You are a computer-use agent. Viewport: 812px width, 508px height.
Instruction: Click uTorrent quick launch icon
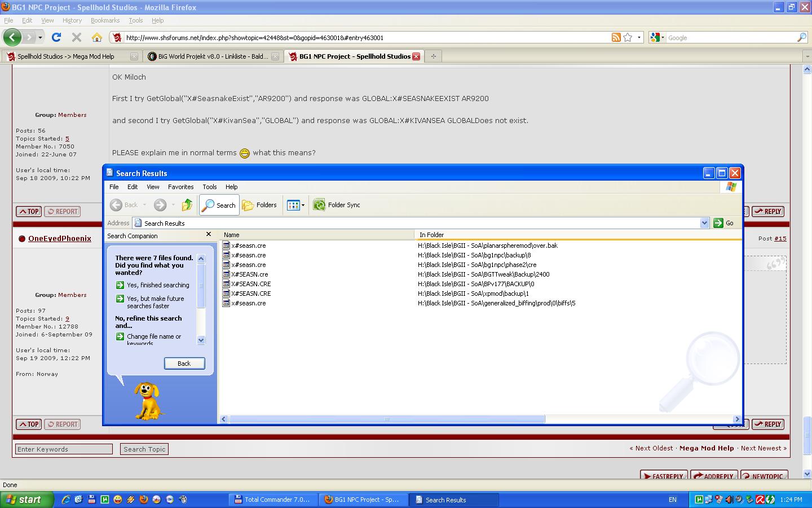click(105, 500)
